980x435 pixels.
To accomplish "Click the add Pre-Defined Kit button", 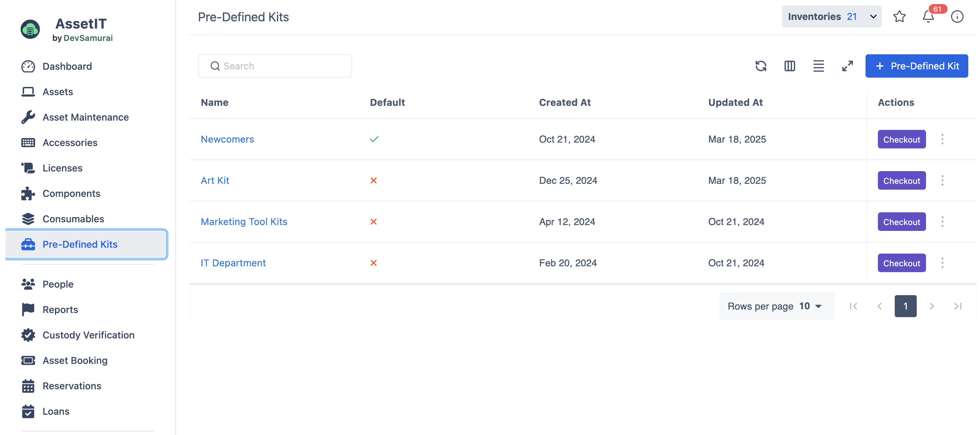I will click(916, 66).
